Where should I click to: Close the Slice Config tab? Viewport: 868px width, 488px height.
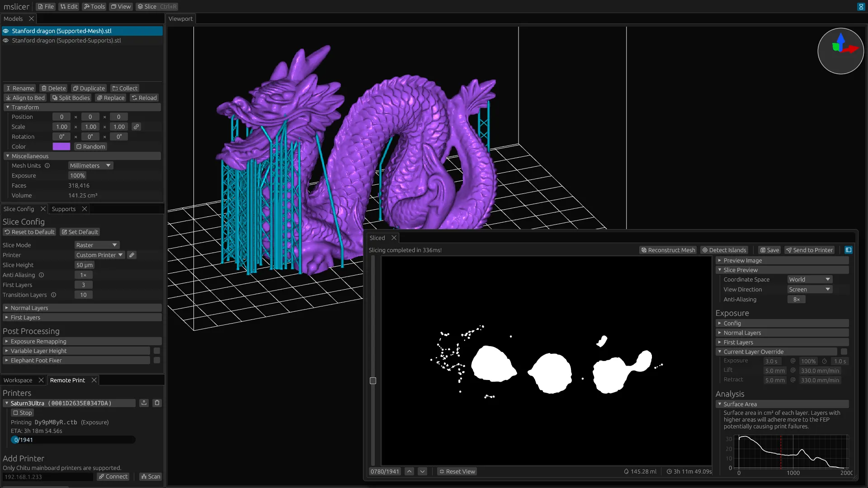point(43,209)
